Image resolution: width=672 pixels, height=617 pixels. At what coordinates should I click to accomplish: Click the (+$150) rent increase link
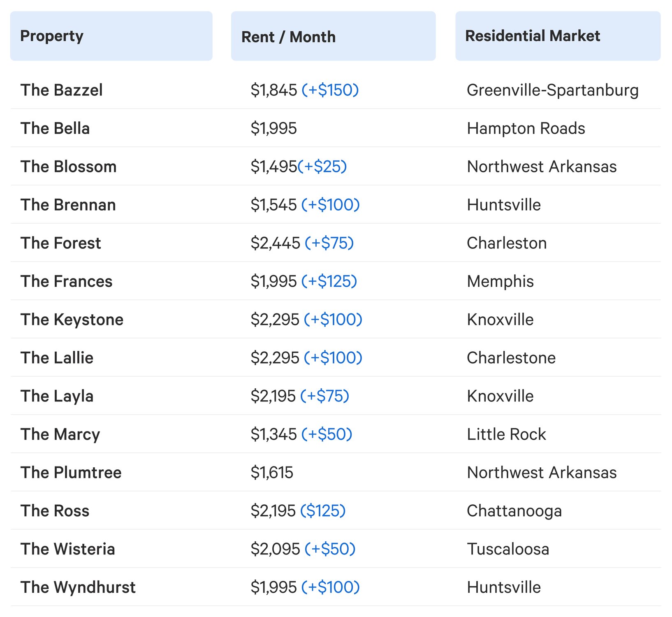pos(330,90)
